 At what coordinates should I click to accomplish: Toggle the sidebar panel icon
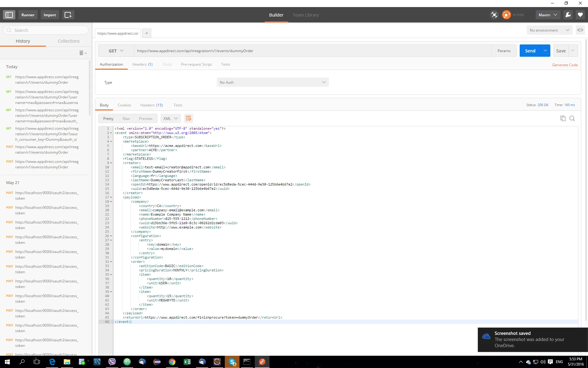click(x=9, y=15)
